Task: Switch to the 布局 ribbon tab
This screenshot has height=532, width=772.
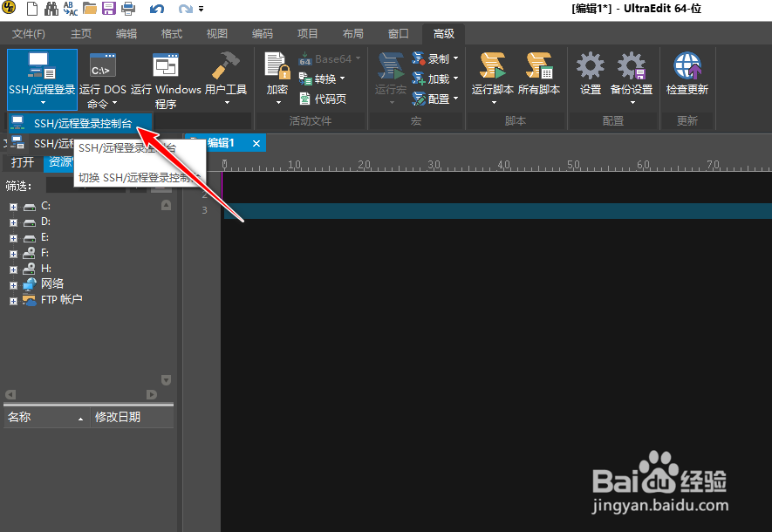Action: click(353, 33)
